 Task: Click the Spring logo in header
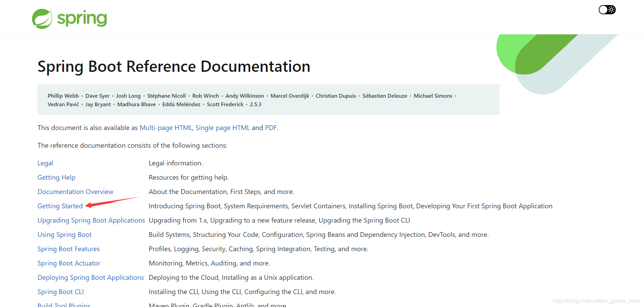pyautogui.click(x=69, y=18)
